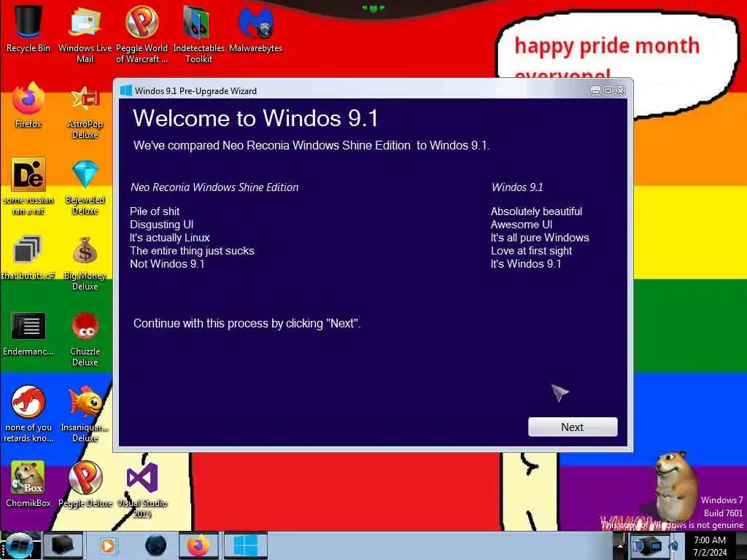Click the 'Not Windos 9.1' line
Image resolution: width=747 pixels, height=560 pixels.
167,264
